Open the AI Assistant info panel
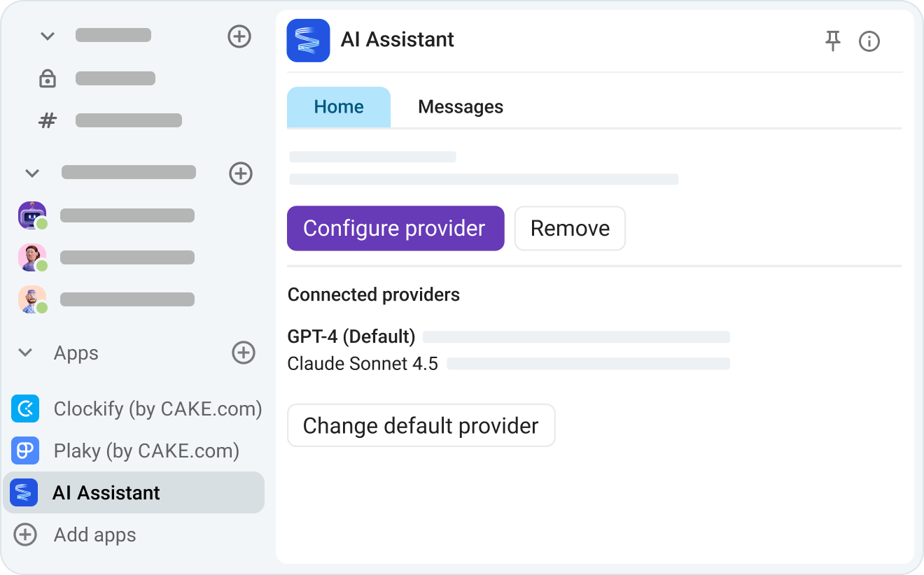924x575 pixels. 869,41
